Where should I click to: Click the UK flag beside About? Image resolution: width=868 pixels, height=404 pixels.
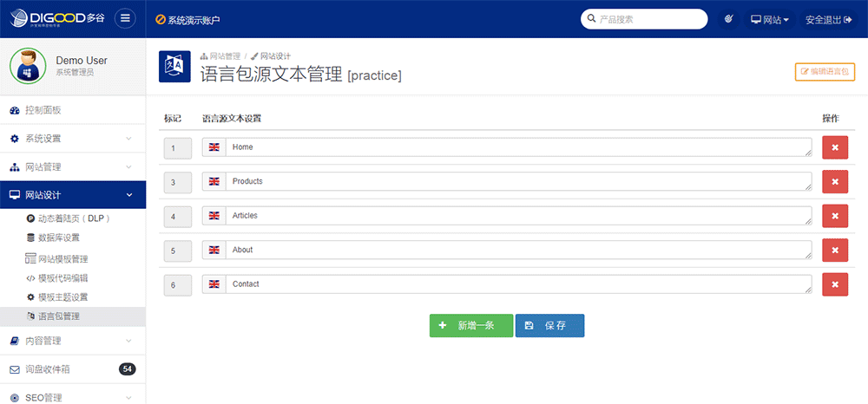click(214, 250)
